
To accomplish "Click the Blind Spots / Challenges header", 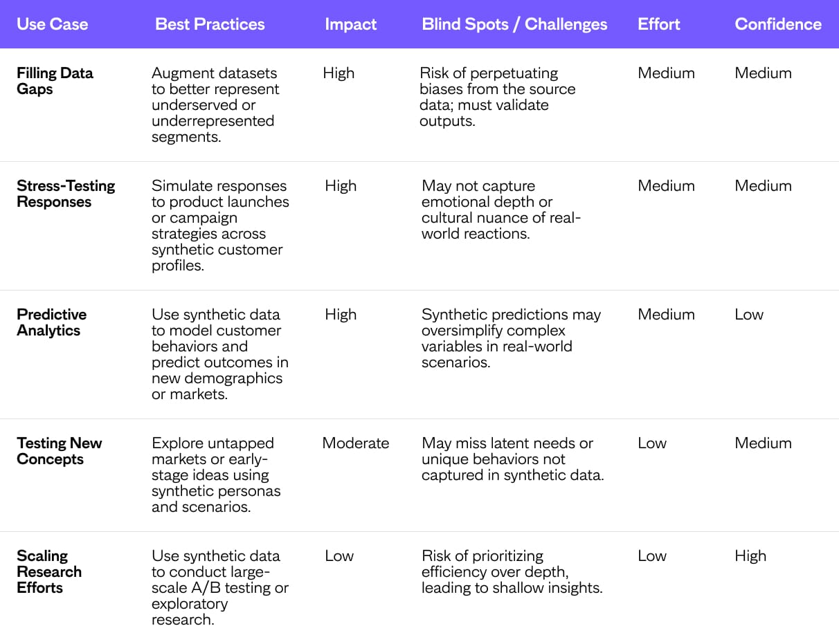I will coord(514,24).
